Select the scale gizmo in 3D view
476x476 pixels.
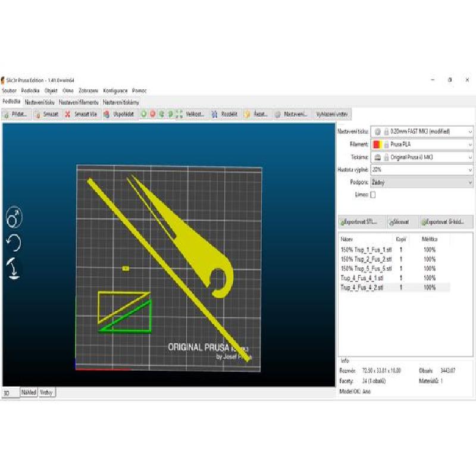point(14,217)
